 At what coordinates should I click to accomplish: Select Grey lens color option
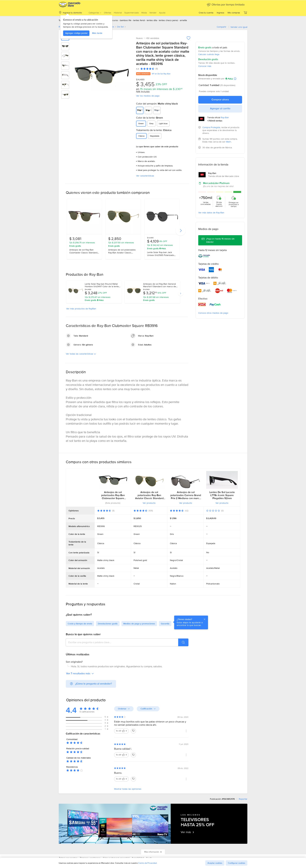click(151, 123)
